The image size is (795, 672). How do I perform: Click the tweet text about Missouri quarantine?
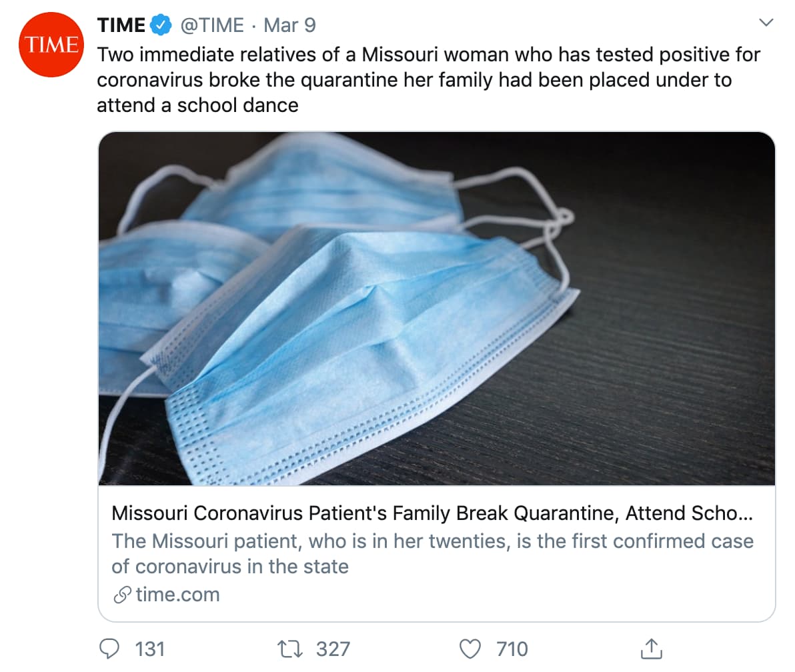click(x=427, y=79)
